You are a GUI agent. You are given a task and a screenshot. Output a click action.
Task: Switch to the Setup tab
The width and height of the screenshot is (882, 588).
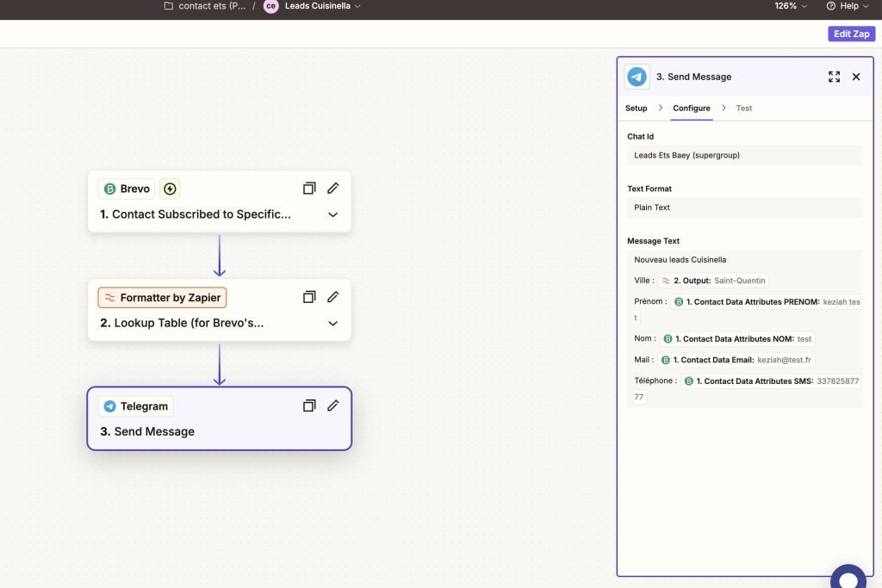pos(636,108)
